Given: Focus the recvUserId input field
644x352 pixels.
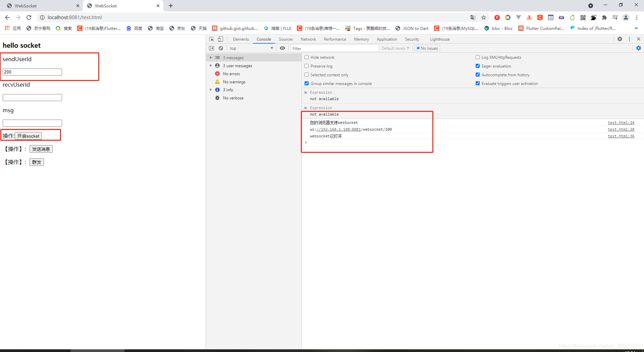Looking at the screenshot, I should [x=32, y=97].
